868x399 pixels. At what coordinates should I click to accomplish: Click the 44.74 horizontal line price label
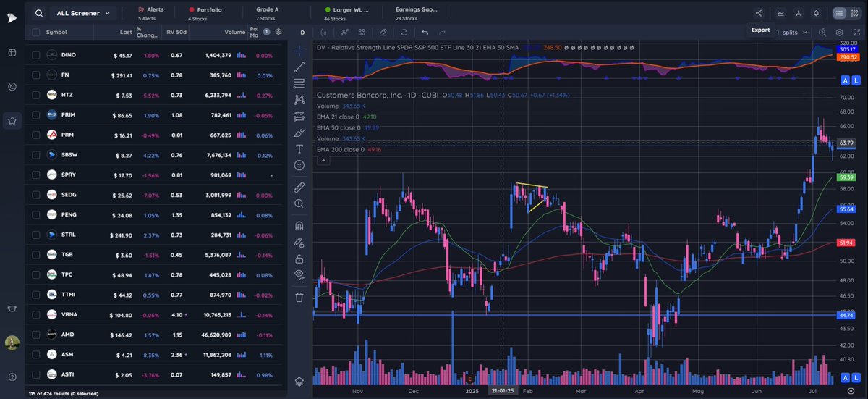tap(846, 316)
